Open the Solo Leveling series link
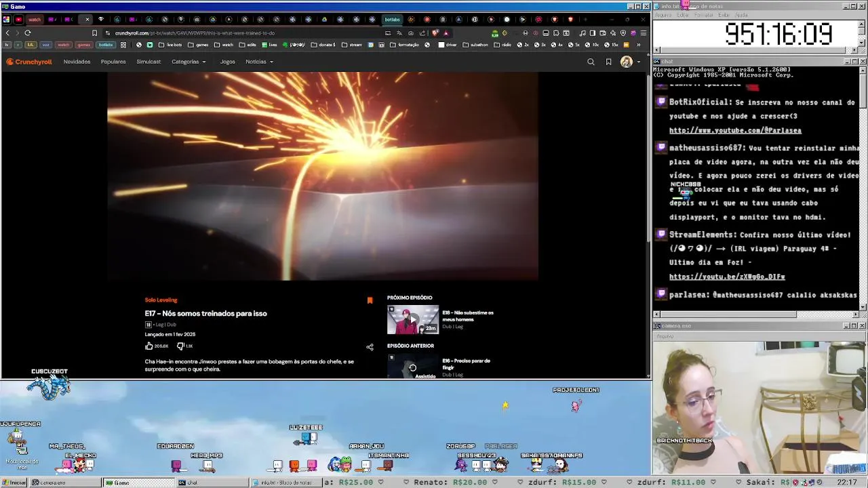868x488 pixels. click(161, 300)
